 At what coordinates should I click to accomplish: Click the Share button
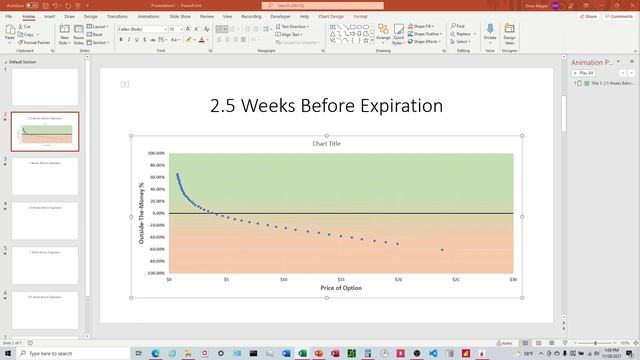[588, 17]
